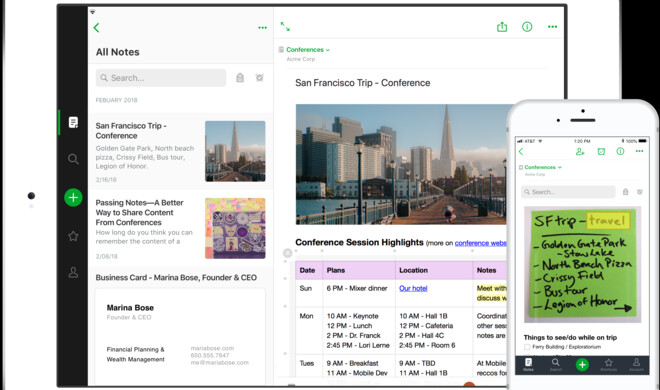Screen dimensions: 660x390
Task: Tap the reminders icon beside phone search
Action: 639,192
